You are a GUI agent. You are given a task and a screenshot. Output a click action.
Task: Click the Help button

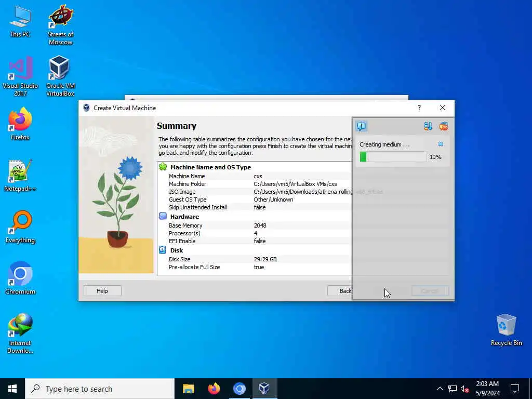(x=102, y=291)
